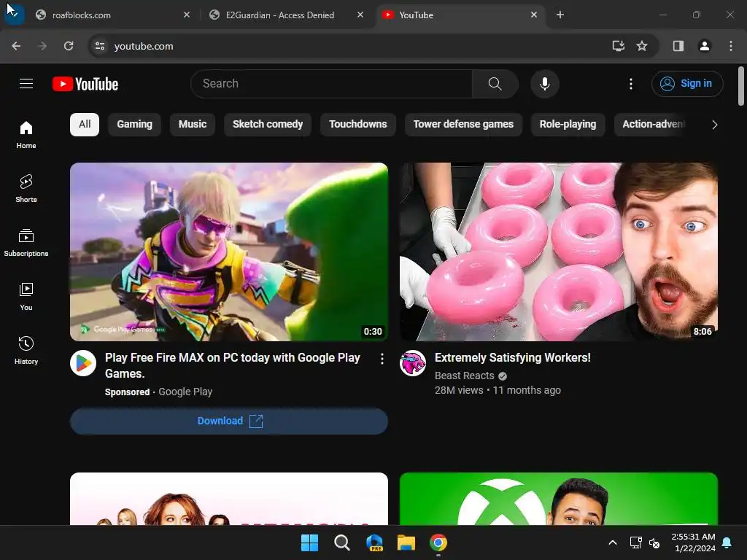This screenshot has width=747, height=560.
Task: Click the YouTube logo
Action: click(85, 85)
